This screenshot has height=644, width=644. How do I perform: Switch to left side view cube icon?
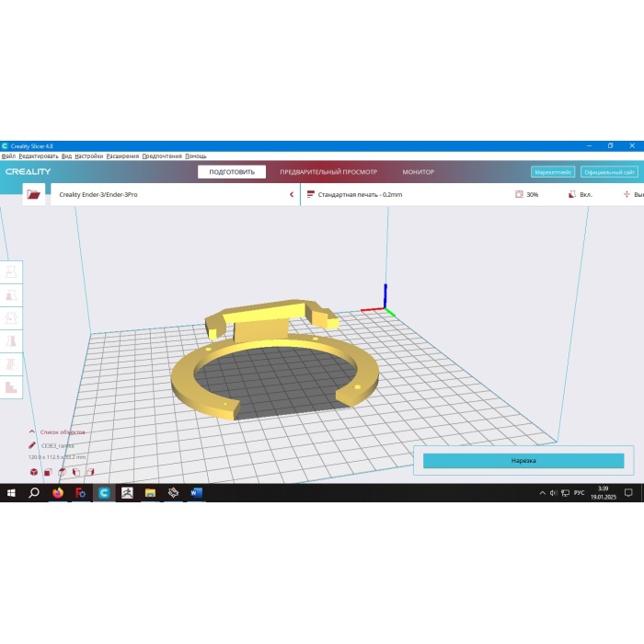pyautogui.click(x=76, y=472)
